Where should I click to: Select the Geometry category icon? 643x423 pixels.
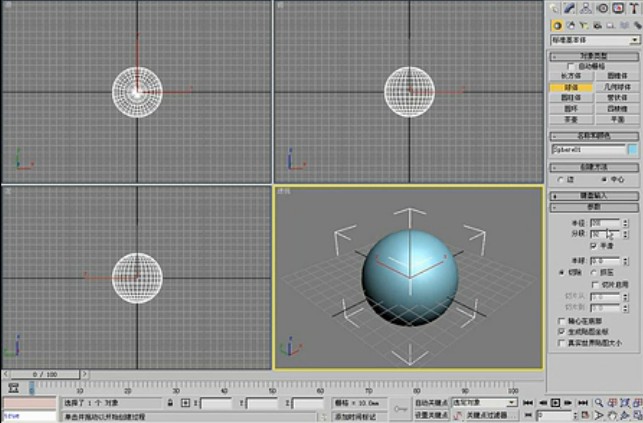pos(557,26)
